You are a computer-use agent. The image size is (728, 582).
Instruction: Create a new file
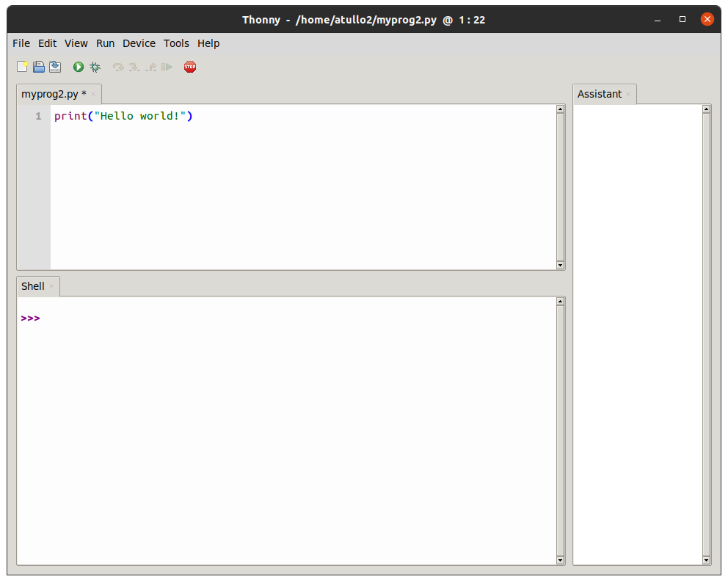pyautogui.click(x=22, y=67)
